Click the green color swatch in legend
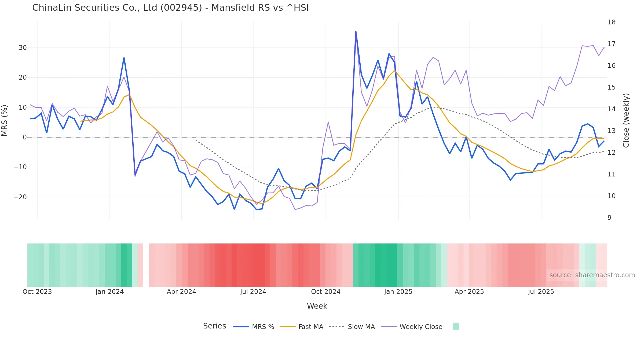The width and height of the screenshot is (644, 362). pyautogui.click(x=456, y=327)
